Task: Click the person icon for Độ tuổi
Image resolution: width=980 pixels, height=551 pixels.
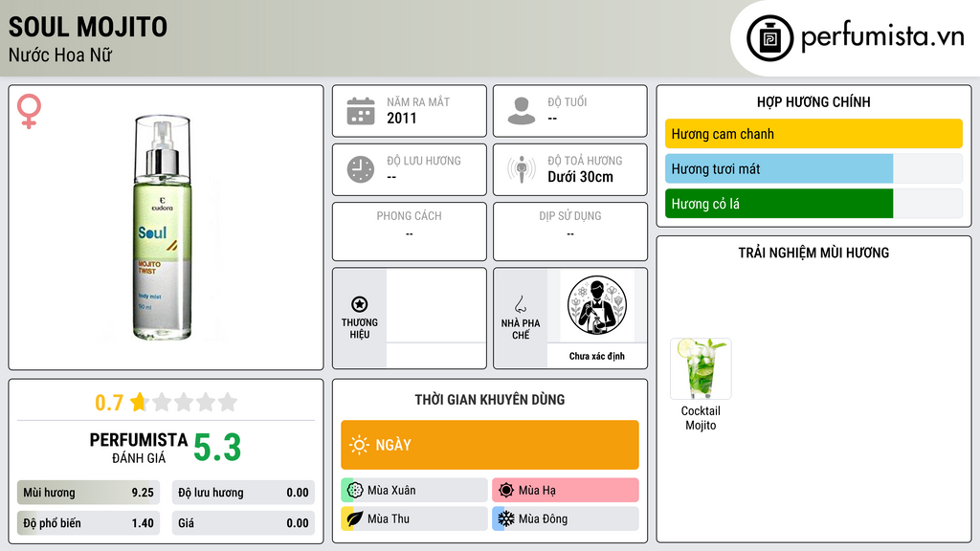Action: (522, 111)
